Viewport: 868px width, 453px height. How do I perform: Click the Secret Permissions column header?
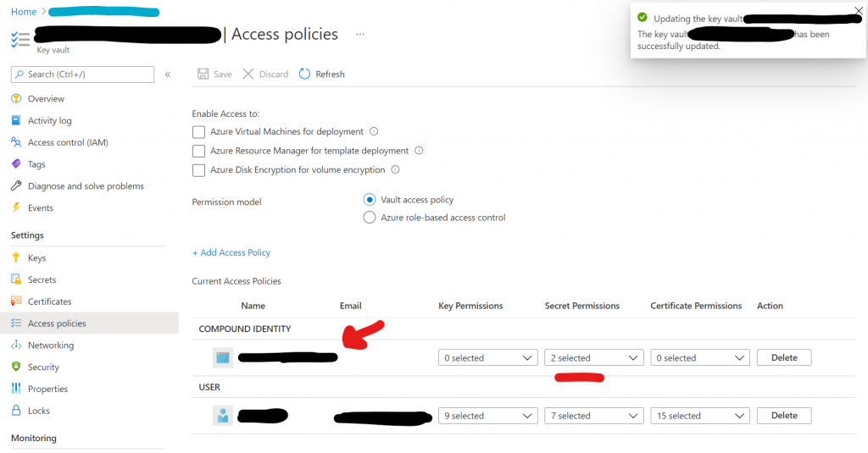pyautogui.click(x=581, y=306)
